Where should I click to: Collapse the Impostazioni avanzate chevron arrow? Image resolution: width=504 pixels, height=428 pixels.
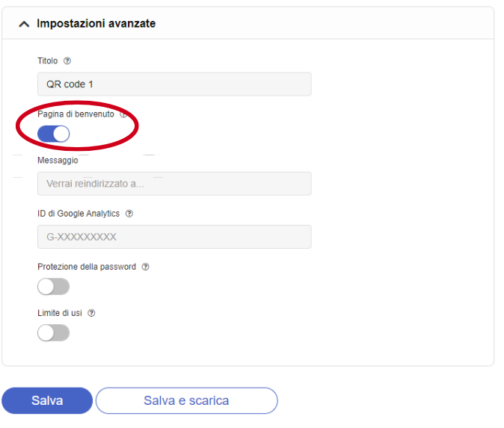24,24
